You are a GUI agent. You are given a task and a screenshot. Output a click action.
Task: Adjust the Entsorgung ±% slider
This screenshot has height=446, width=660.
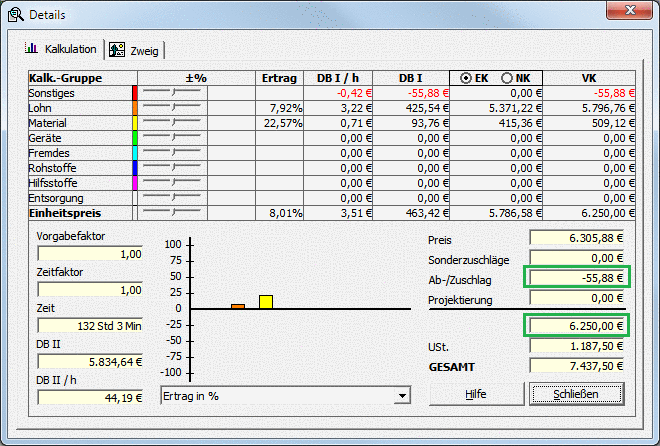click(x=172, y=198)
